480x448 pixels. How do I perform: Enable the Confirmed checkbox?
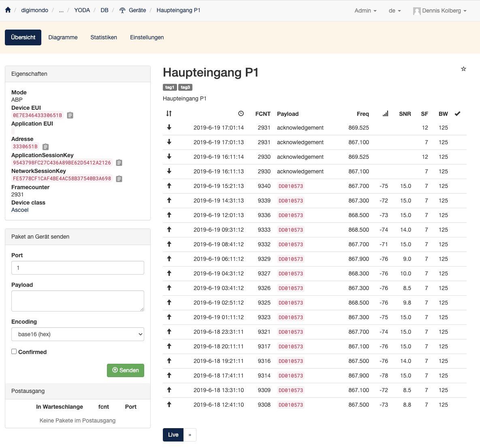pos(14,352)
